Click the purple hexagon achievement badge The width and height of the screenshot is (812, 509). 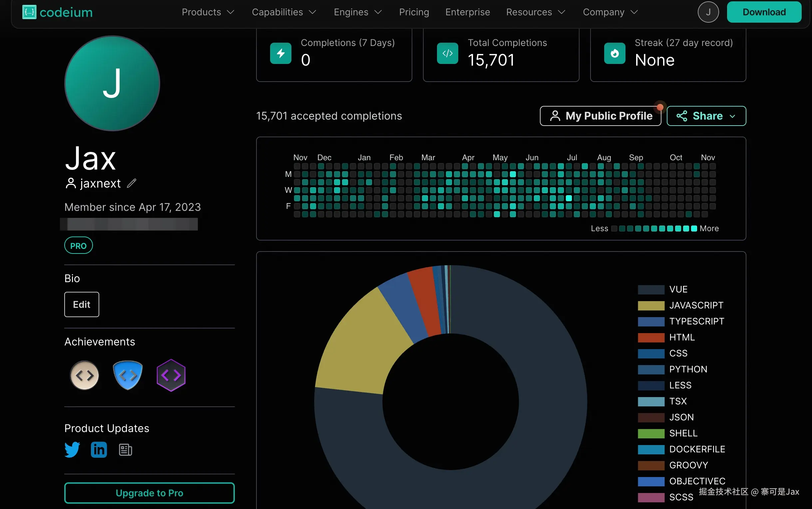click(171, 375)
